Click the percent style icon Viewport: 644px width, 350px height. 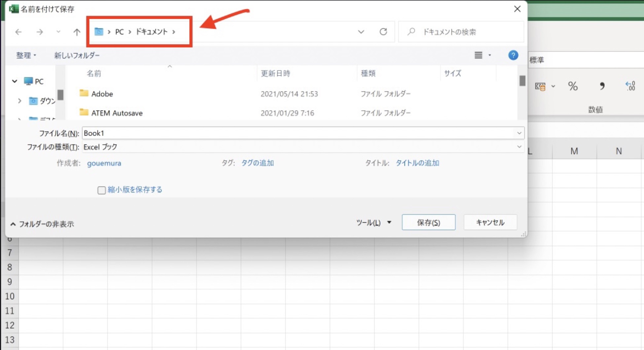point(573,86)
